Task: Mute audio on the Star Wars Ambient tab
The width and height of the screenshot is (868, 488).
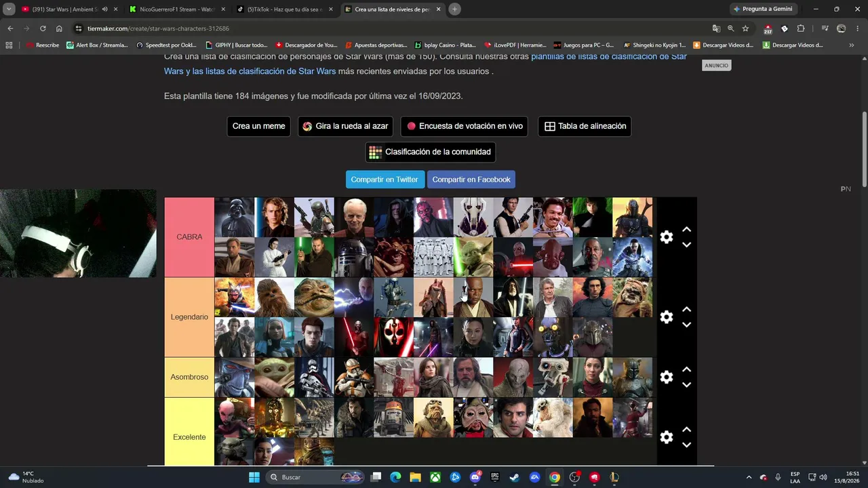Action: point(104,9)
